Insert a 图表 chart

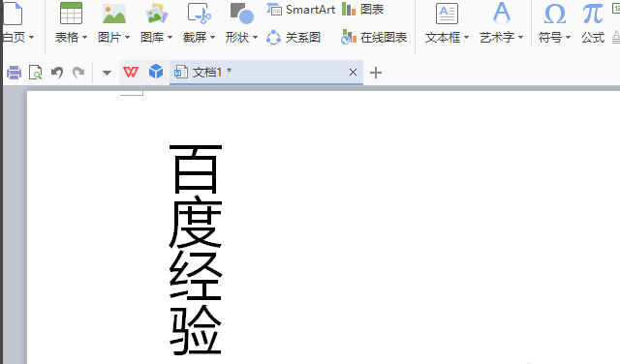[x=362, y=9]
